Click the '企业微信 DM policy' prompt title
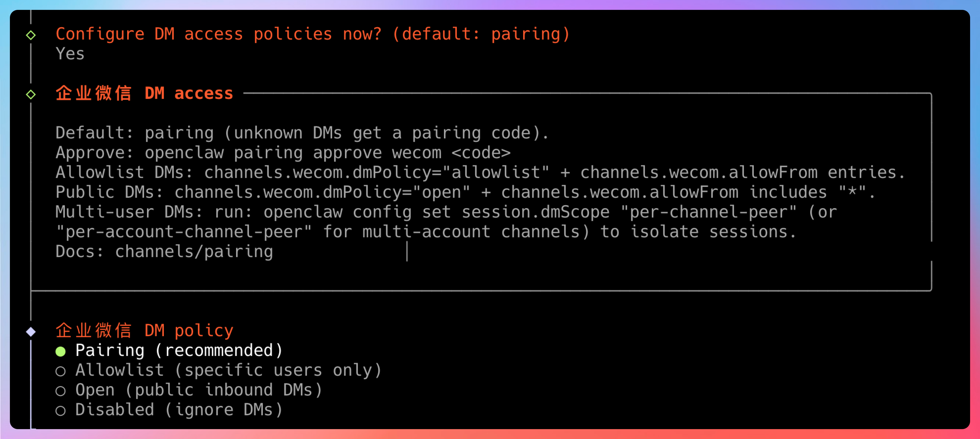The image size is (980, 439). pos(145,331)
